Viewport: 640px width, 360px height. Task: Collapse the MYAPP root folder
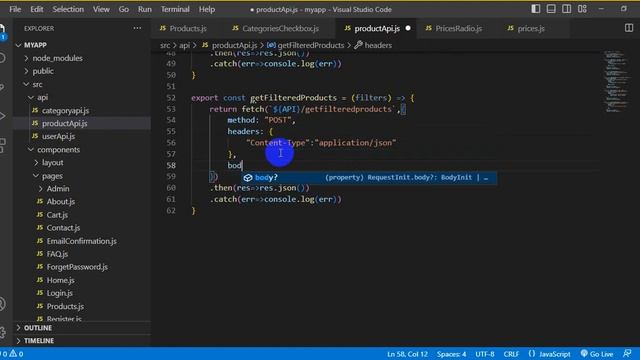[x=35, y=45]
